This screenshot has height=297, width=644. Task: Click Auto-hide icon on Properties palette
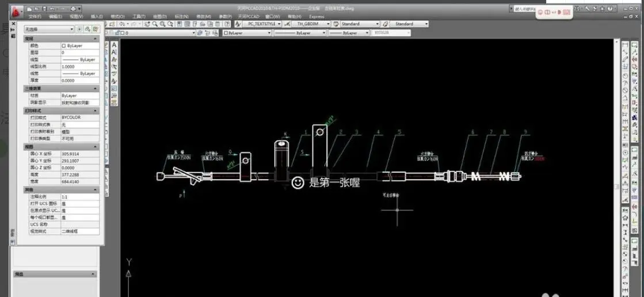(x=13, y=30)
